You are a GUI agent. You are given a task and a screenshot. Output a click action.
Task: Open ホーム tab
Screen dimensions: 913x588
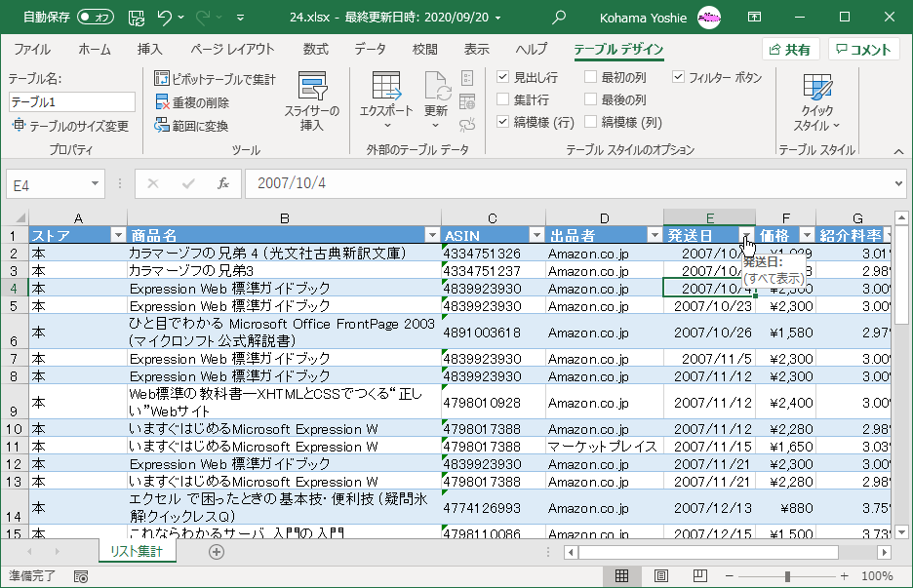point(95,50)
